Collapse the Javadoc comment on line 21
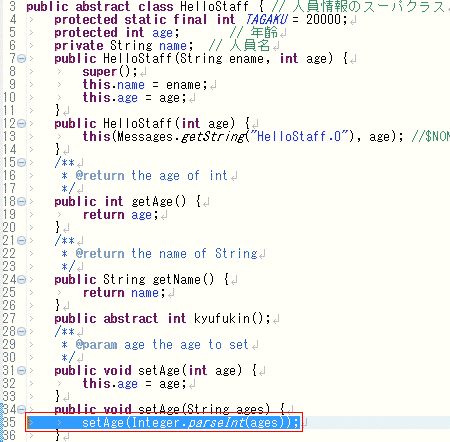450x442 pixels. (x=21, y=241)
